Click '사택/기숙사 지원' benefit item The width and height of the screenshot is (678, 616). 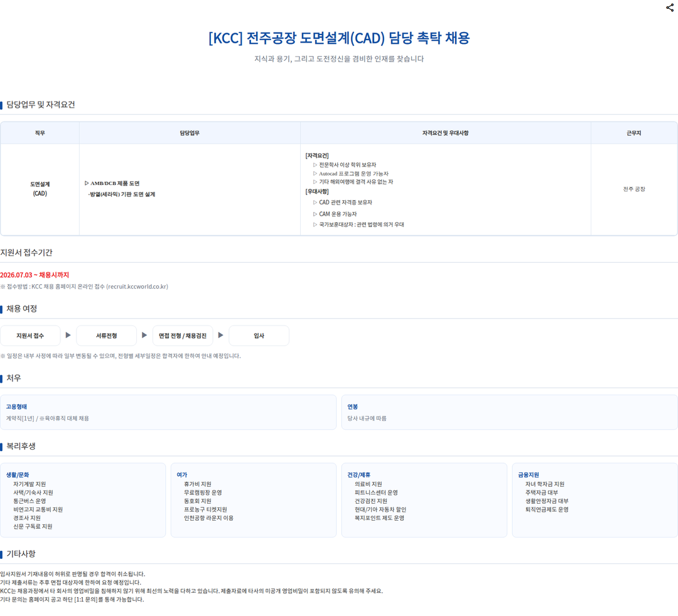click(33, 492)
